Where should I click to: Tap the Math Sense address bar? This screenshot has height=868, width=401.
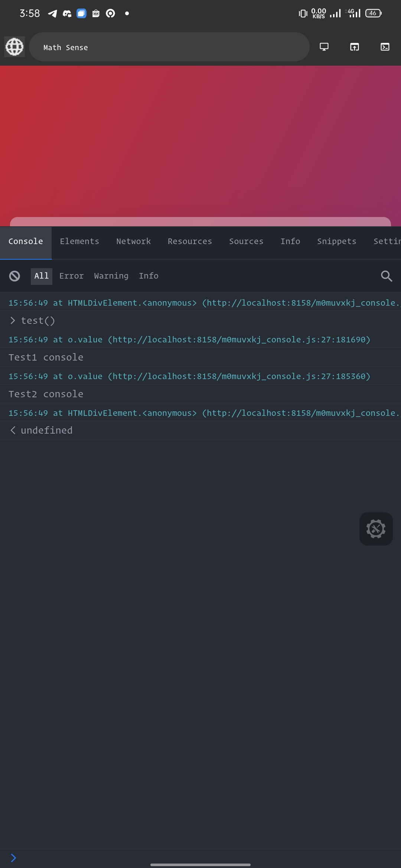[x=169, y=47]
